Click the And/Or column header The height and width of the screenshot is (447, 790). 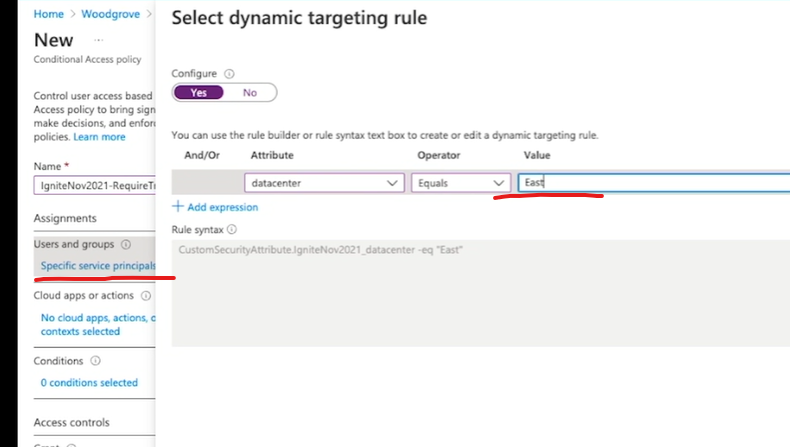[202, 155]
